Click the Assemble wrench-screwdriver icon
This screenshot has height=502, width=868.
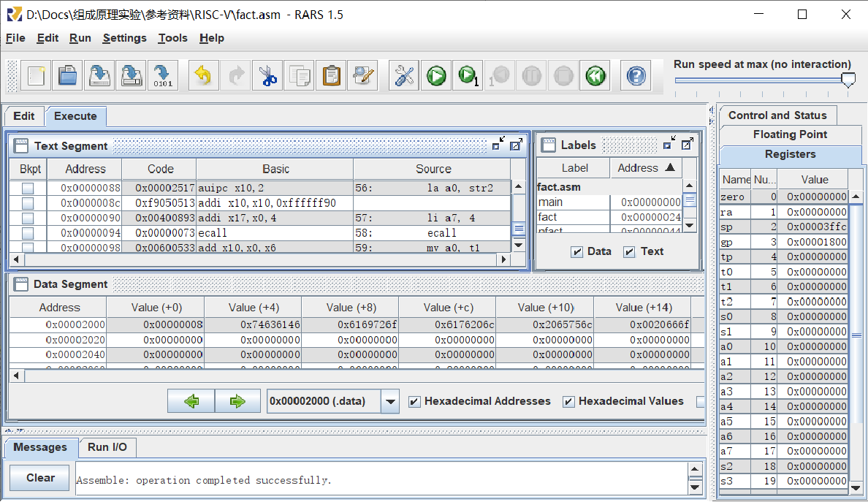403,75
